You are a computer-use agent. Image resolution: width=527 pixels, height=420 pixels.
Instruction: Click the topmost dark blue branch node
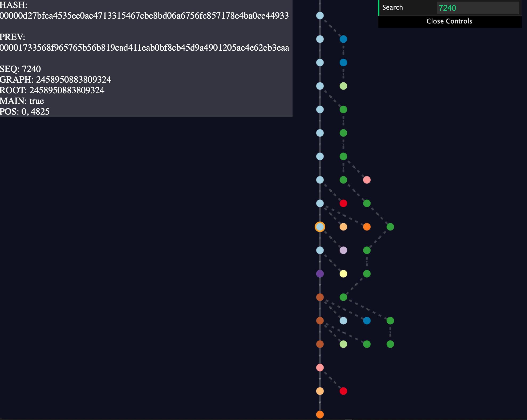[343, 39]
